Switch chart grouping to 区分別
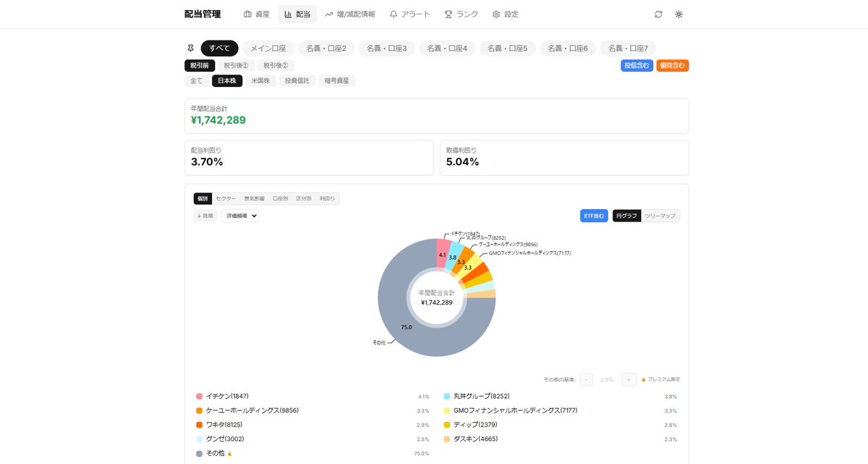This screenshot has height=464, width=868. (x=304, y=198)
